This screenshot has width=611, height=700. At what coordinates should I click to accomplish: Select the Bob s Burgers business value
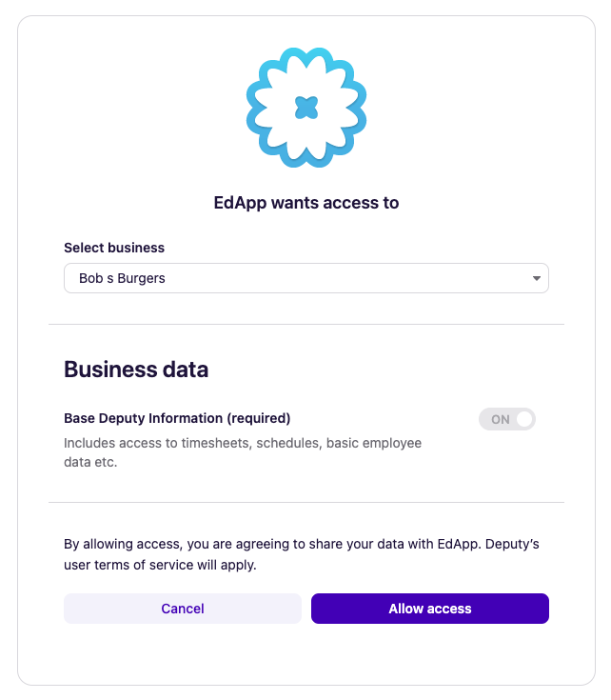click(122, 278)
